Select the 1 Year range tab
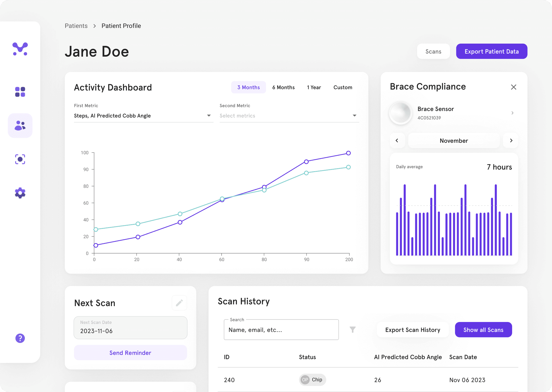This screenshot has height=392, width=552. pyautogui.click(x=314, y=87)
